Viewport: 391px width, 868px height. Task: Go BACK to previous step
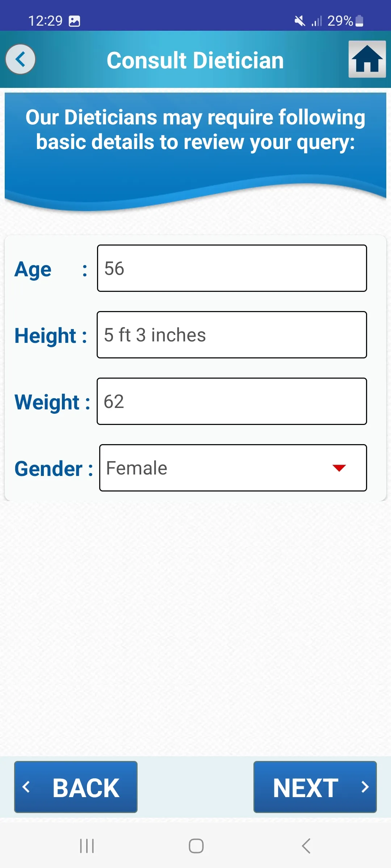click(x=76, y=787)
